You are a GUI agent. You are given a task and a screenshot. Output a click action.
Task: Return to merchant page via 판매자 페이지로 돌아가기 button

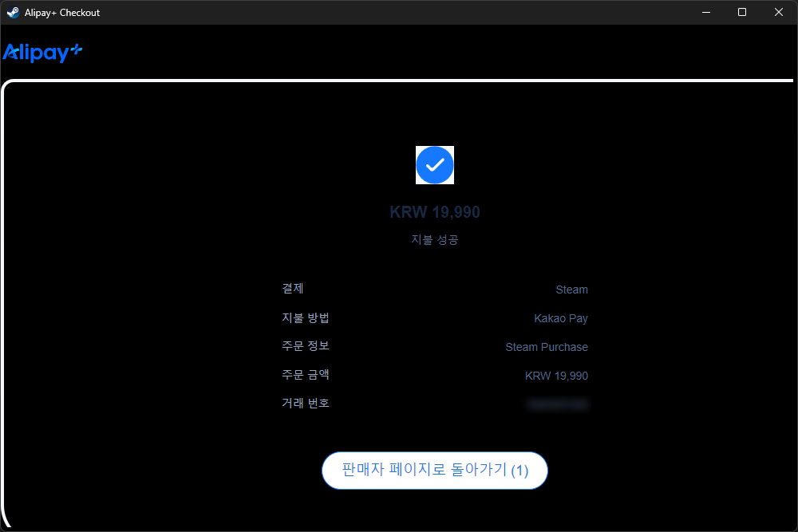pyautogui.click(x=435, y=471)
